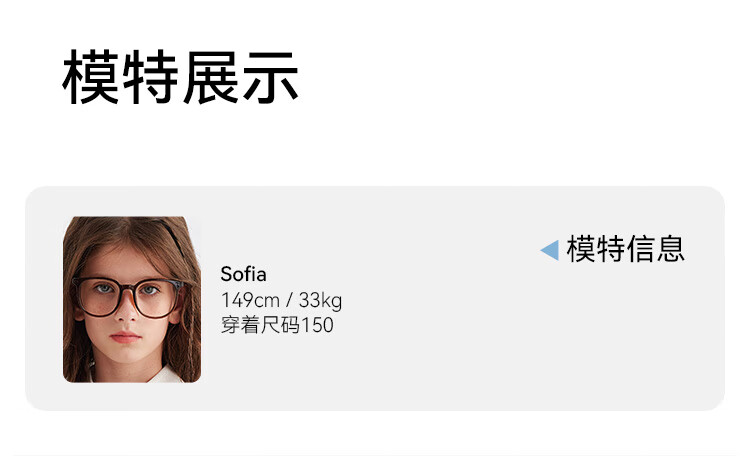Click the model name "Sofia"
This screenshot has height=456, width=750.
pos(243,275)
